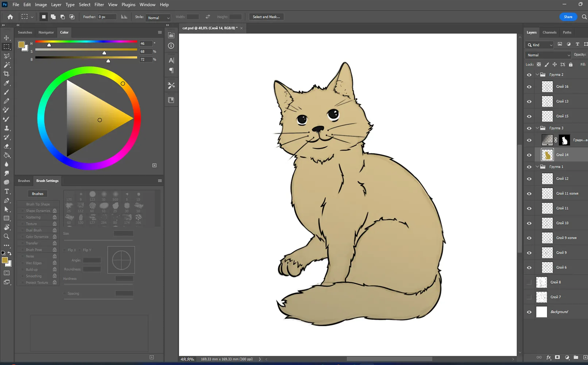Show hidden layer Слой 8
588x365 pixels.
pyautogui.click(x=529, y=283)
